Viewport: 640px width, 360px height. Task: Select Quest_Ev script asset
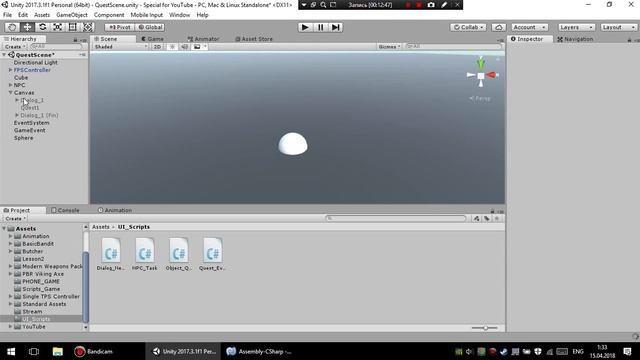coord(212,254)
